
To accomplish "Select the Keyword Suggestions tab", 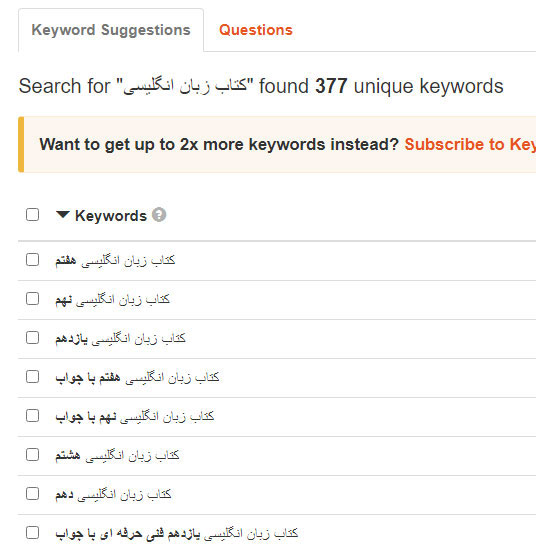I will (111, 30).
